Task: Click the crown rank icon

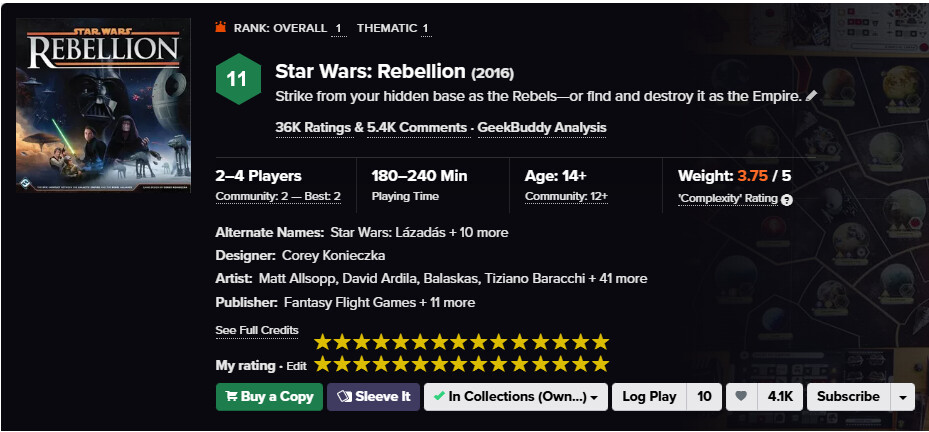Action: pyautogui.click(x=221, y=27)
